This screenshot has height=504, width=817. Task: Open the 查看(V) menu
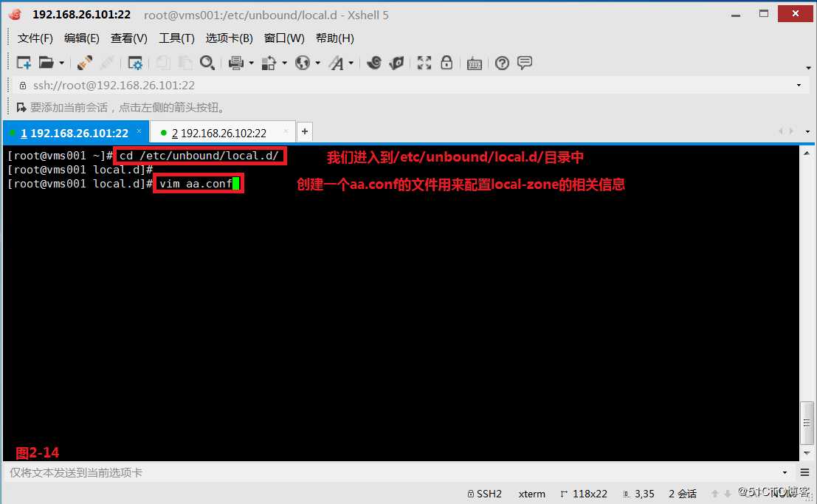(128, 38)
